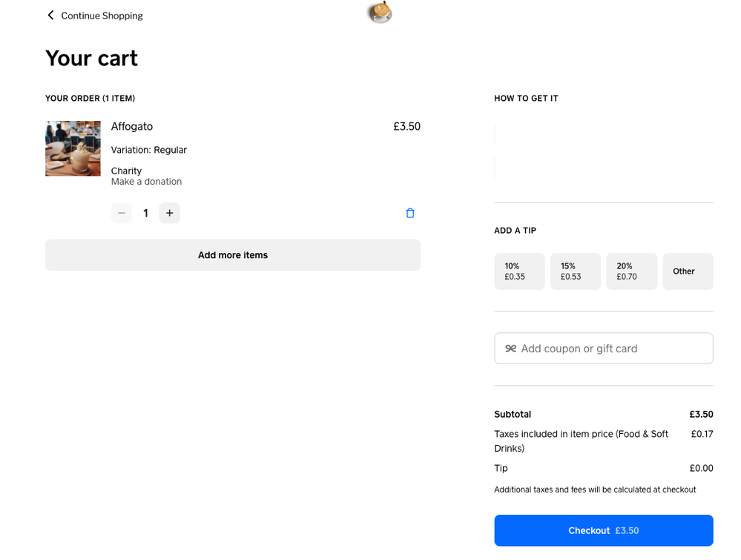Click the quantity number between steppers
The width and height of the screenshot is (741, 560).
point(145,214)
